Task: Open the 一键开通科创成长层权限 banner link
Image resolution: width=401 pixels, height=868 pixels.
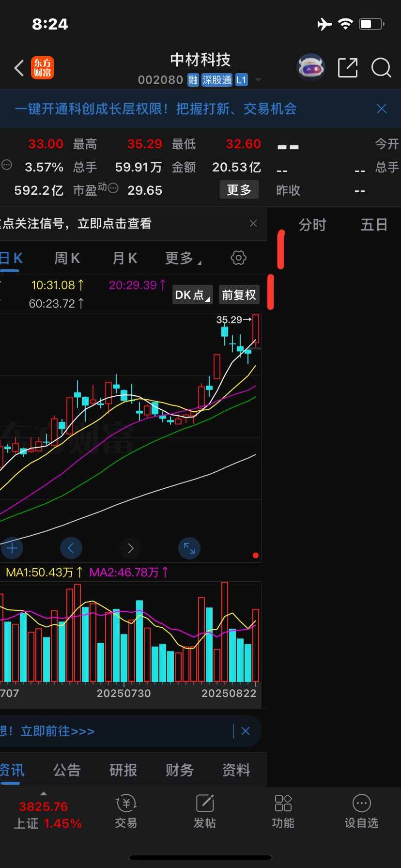Action: click(x=155, y=108)
